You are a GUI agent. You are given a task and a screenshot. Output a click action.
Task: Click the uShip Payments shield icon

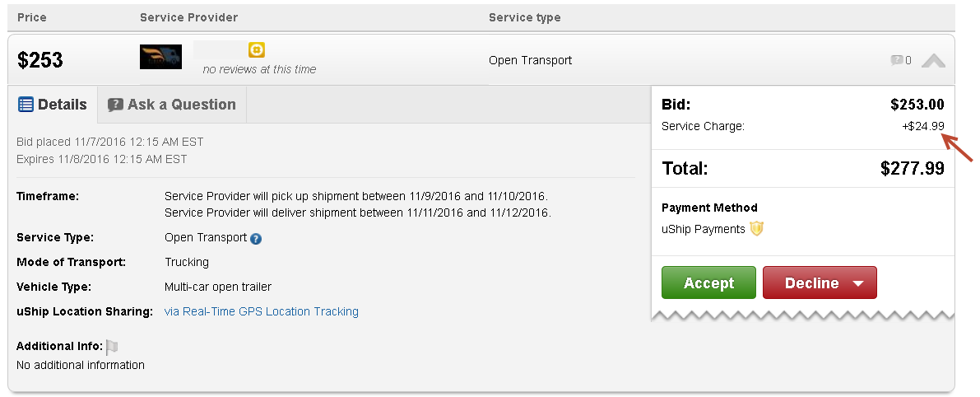(756, 229)
